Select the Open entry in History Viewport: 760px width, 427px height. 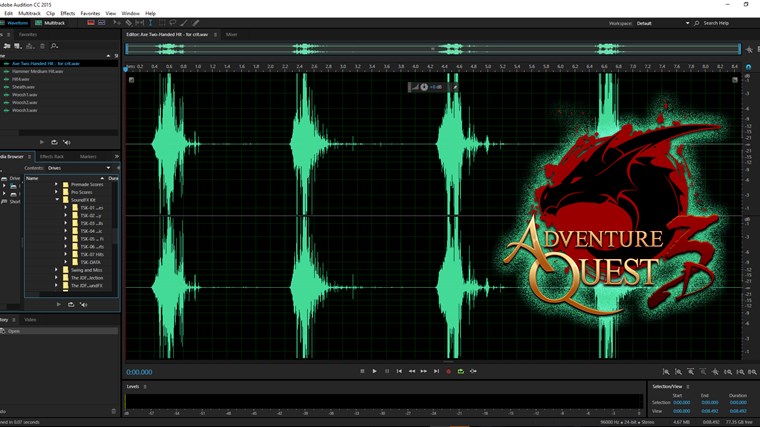pyautogui.click(x=59, y=331)
